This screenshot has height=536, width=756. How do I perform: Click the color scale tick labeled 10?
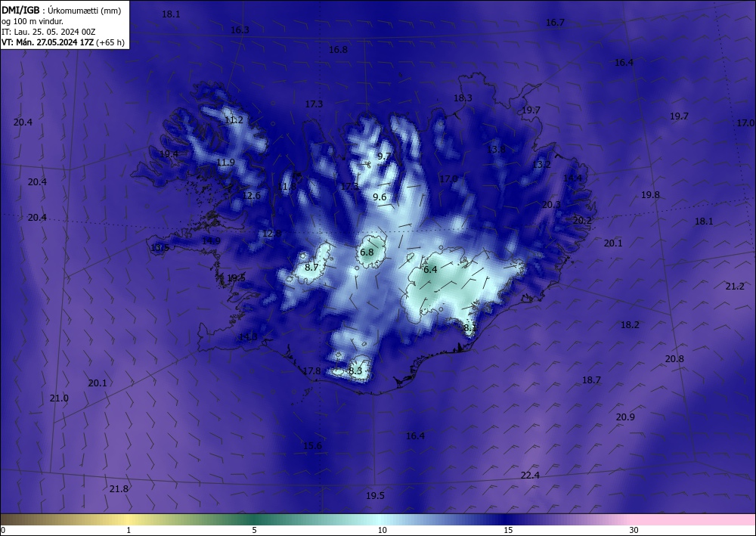[383, 531]
